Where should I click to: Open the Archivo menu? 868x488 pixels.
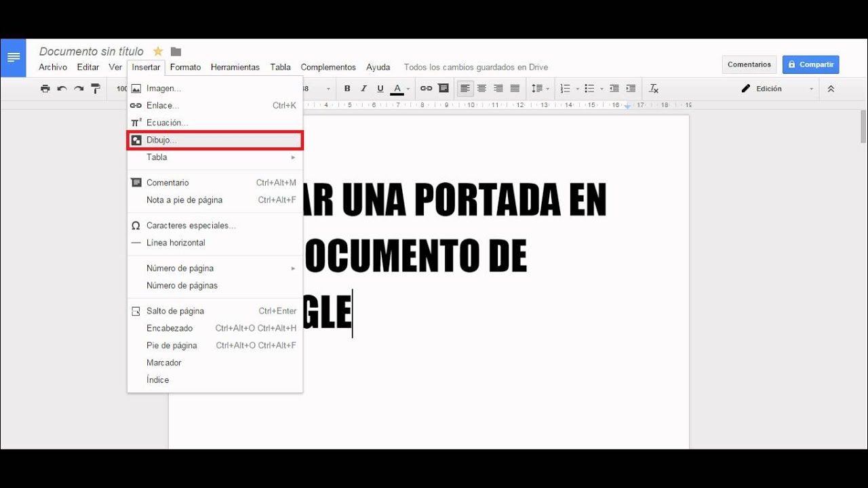(53, 67)
